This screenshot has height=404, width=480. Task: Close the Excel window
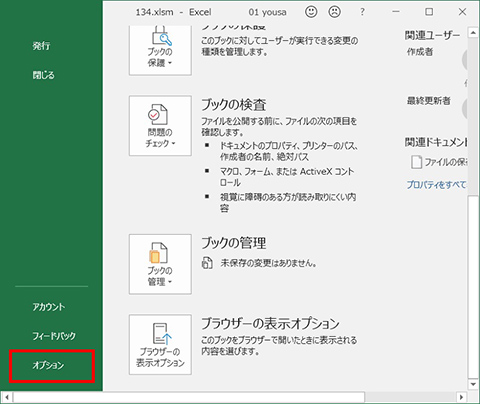point(462,12)
